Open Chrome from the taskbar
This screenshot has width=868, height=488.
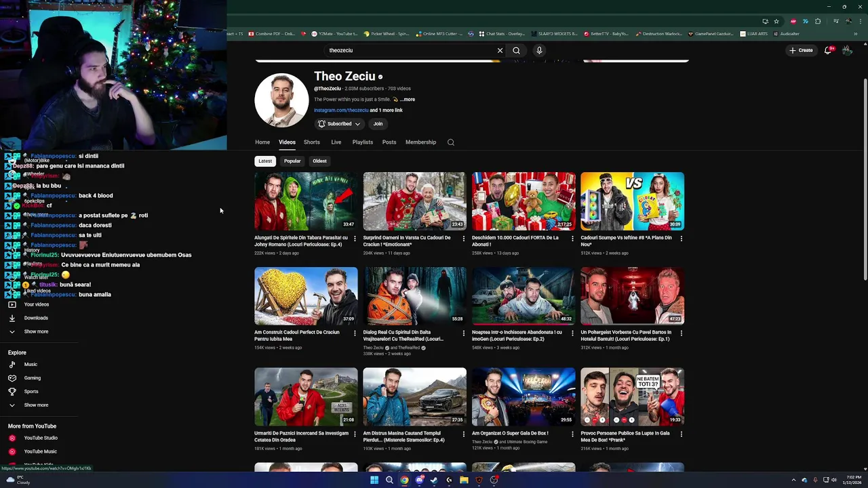click(404, 480)
